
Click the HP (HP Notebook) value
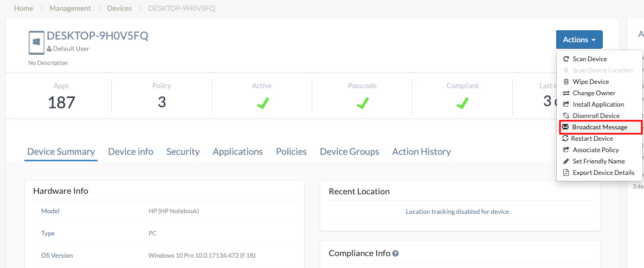[x=173, y=211]
